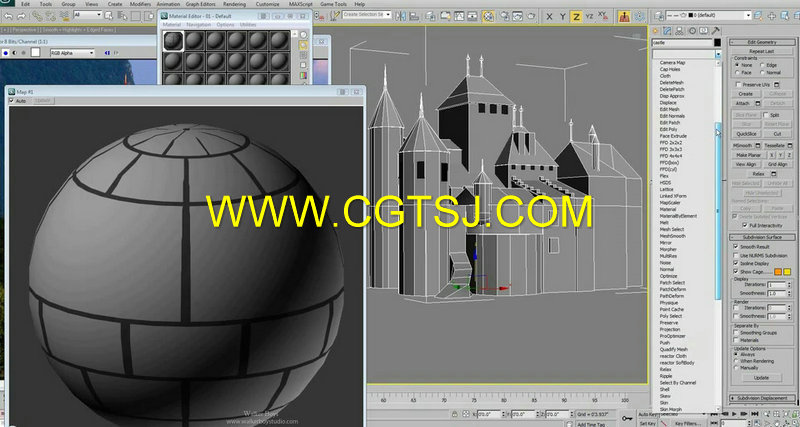This screenshot has width=800, height=427.
Task: Toggle Auto checkbox in Map #1 window
Action: tap(11, 101)
